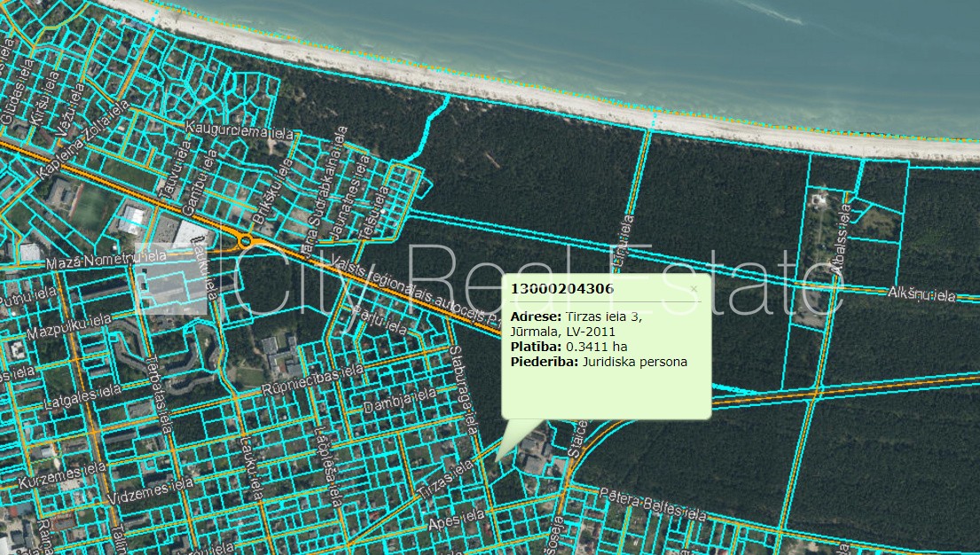This screenshot has width=980, height=555.
Task: Click the popup pointer tip marking the parcel
Action: [x=497, y=459]
